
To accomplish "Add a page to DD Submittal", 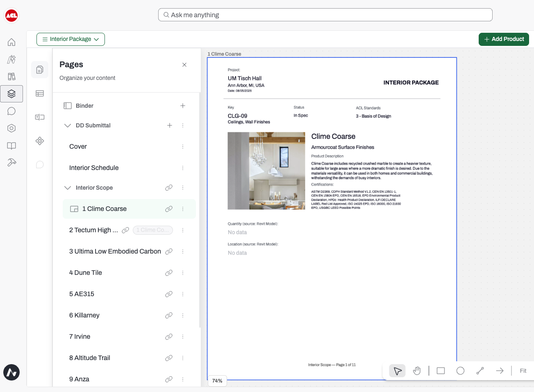I will pos(170,125).
